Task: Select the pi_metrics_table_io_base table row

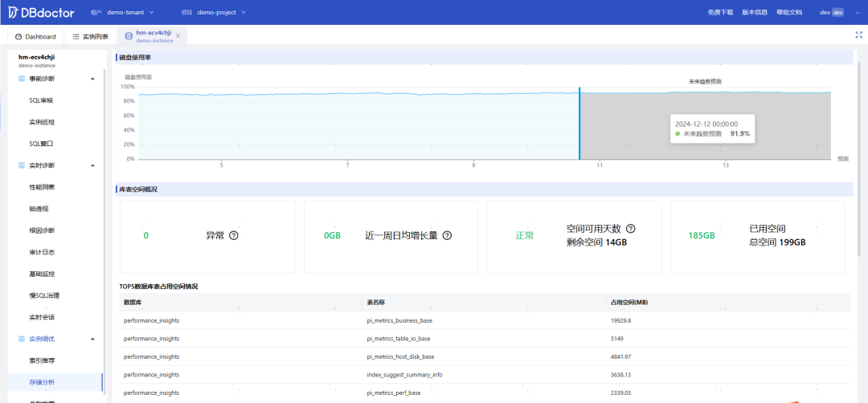Action: 485,338
